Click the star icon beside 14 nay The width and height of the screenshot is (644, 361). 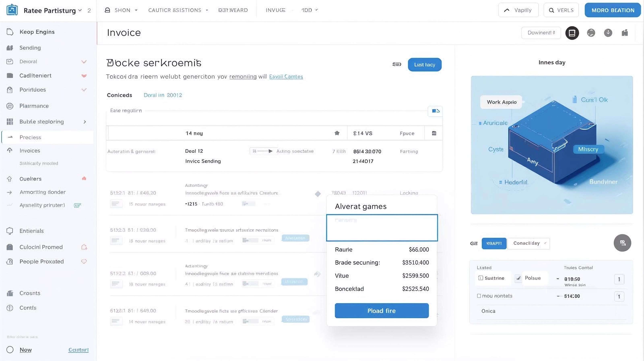pyautogui.click(x=337, y=133)
